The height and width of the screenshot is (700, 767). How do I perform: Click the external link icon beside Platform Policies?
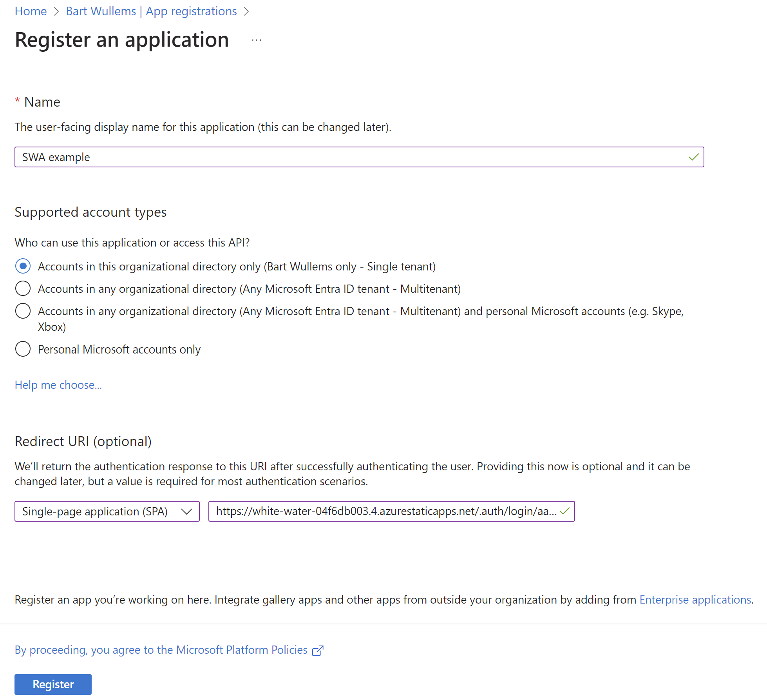tap(318, 651)
